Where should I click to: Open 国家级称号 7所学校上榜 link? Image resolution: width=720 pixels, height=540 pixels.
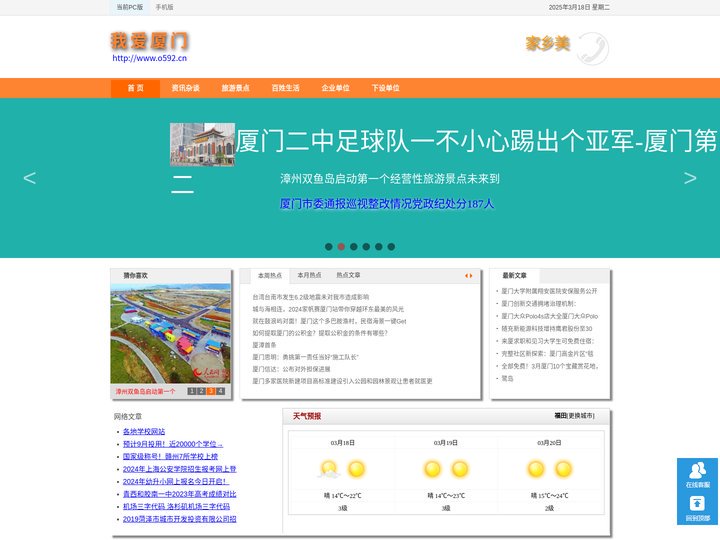click(170, 456)
